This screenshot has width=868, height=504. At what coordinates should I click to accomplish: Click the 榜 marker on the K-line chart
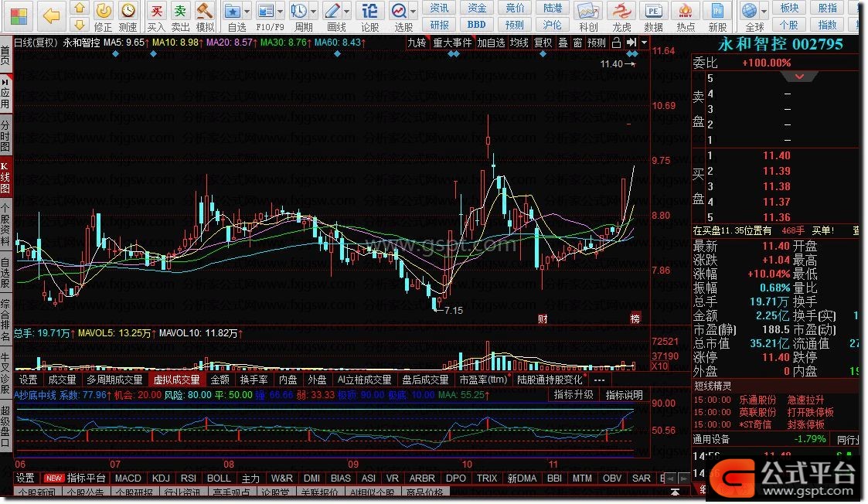pos(635,318)
